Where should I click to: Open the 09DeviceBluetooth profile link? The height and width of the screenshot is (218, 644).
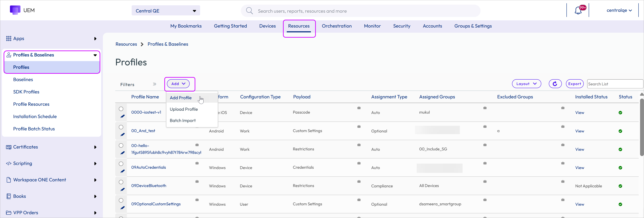click(x=148, y=186)
